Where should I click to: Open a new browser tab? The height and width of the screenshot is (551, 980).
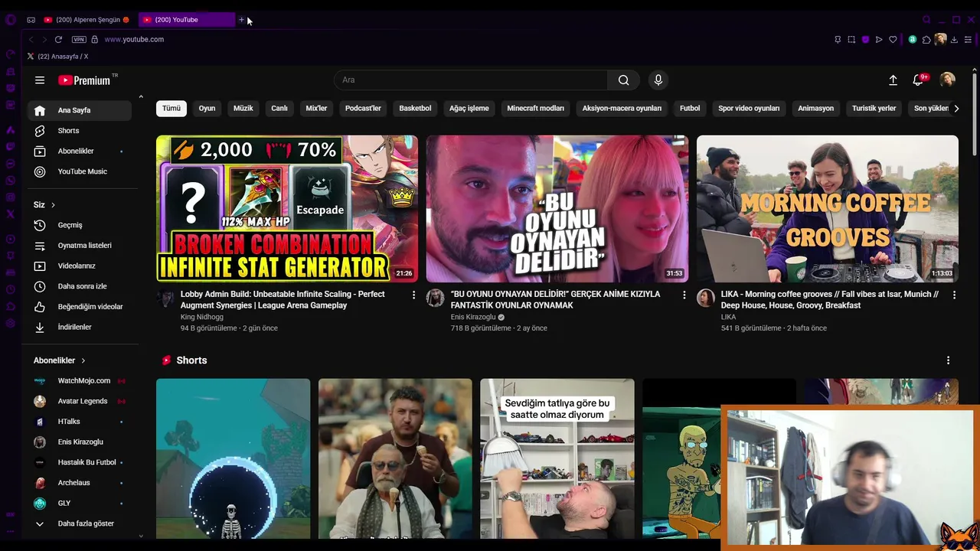[241, 20]
